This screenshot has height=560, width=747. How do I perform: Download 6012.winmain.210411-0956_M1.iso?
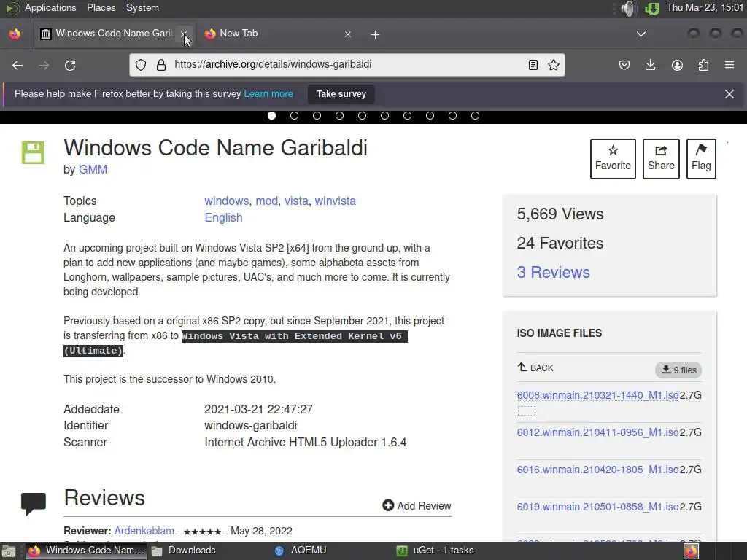coord(598,432)
